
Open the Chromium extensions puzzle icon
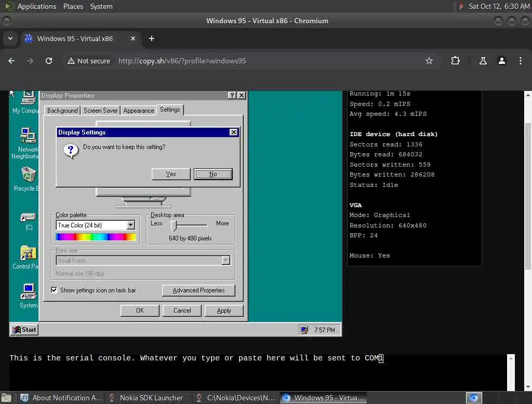(x=455, y=61)
